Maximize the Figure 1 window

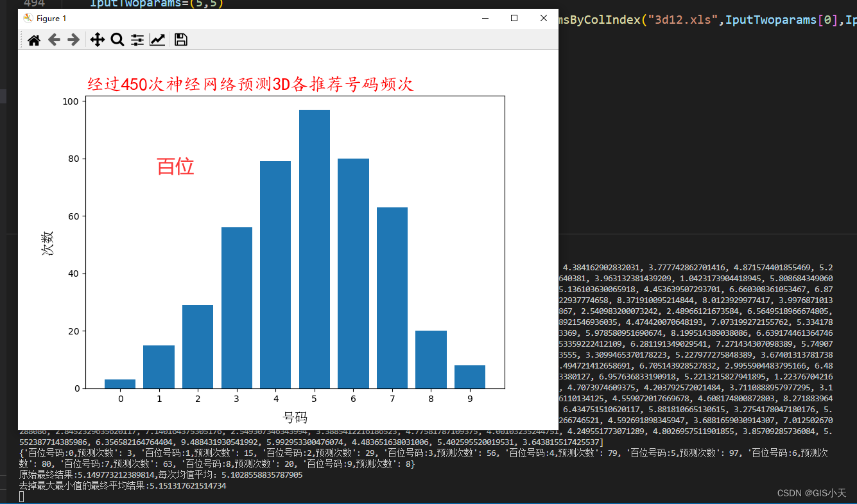coord(514,18)
